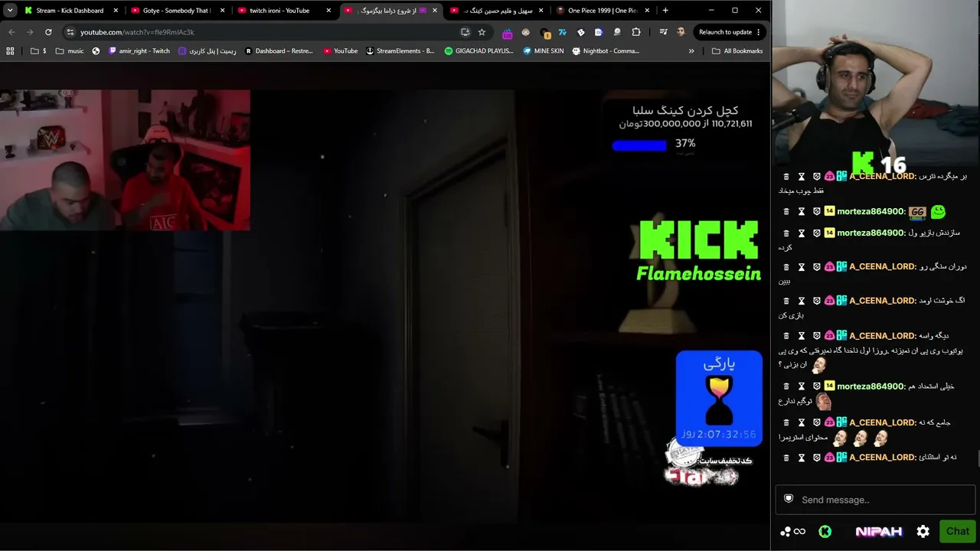Screen dimensions: 980x551
Task: Open the Nightbot - Commands bookmark
Action: [606, 51]
